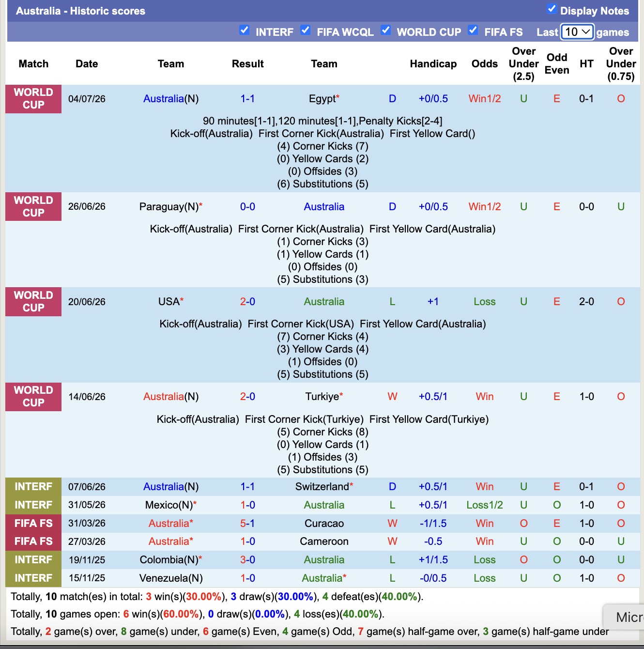Click the +1 handicap in USA row

(x=433, y=302)
